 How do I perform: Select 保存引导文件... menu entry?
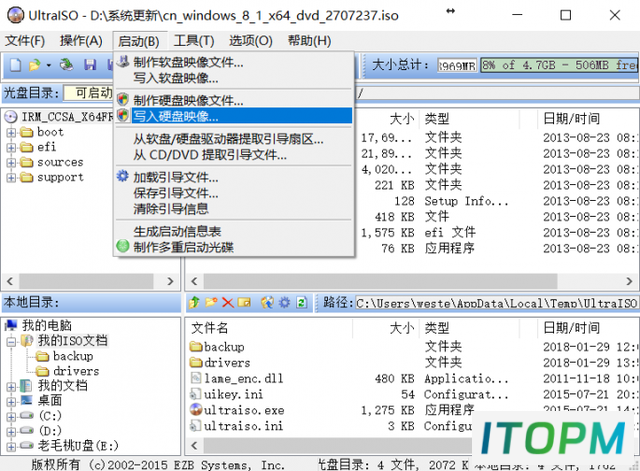(233, 193)
